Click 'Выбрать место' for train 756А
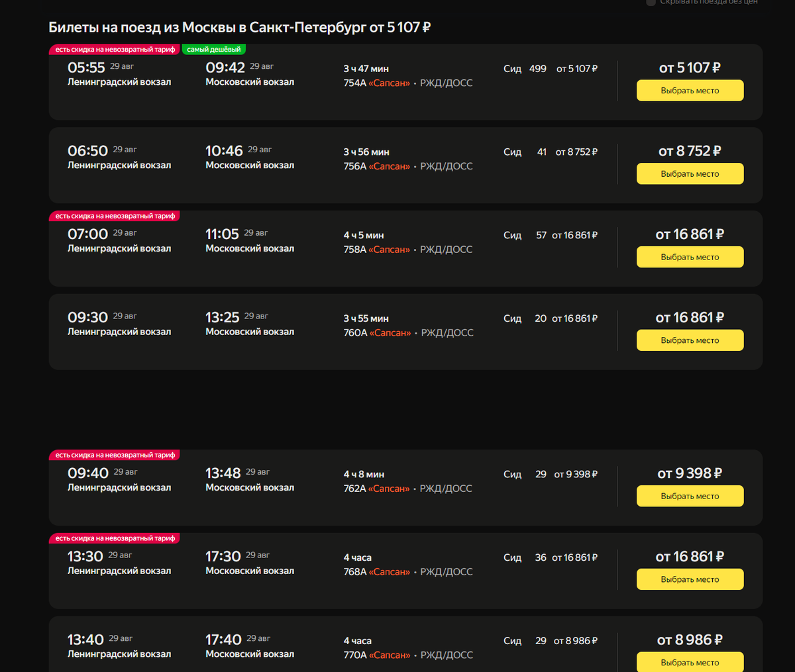795x672 pixels. (x=690, y=174)
